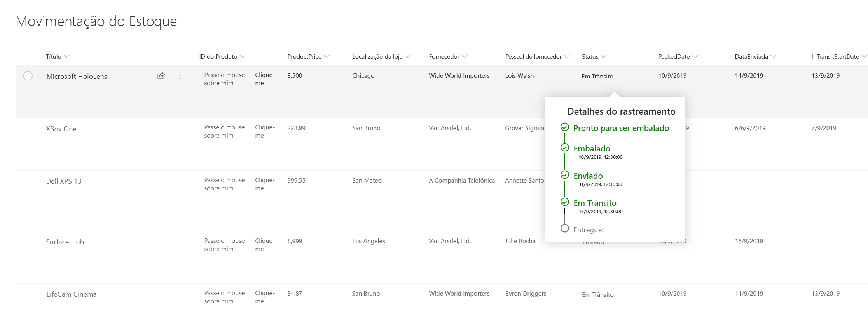This screenshot has height=322, width=868.
Task: Click the empty circle icon beside Entregue
Action: [565, 228]
